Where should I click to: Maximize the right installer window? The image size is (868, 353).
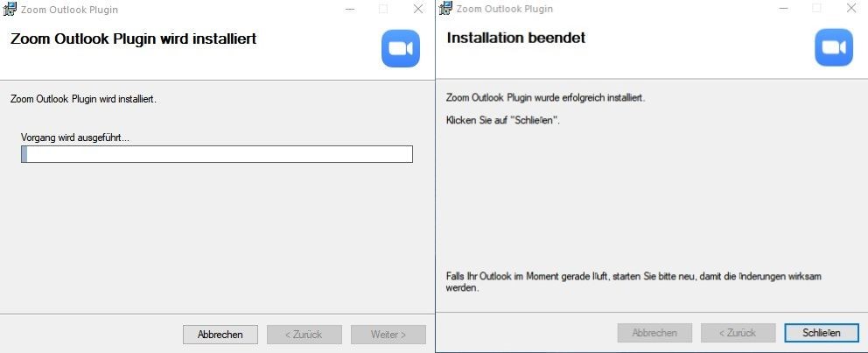816,8
